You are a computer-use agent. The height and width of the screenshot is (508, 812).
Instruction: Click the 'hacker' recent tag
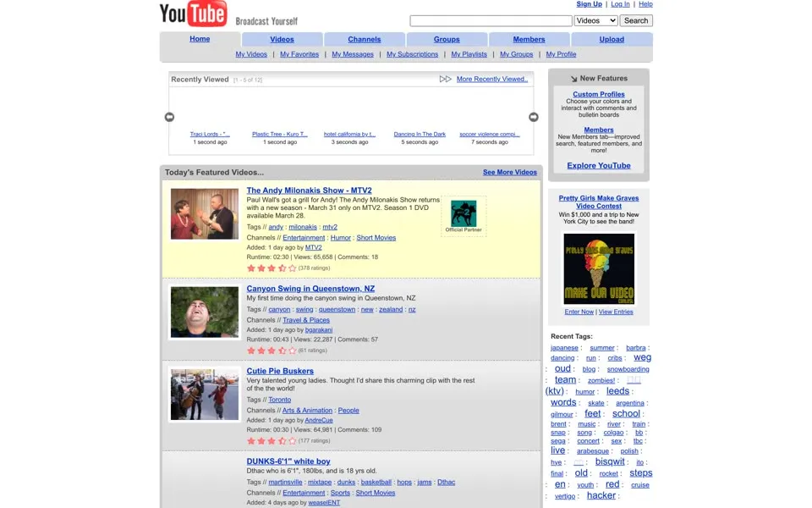pyautogui.click(x=601, y=495)
